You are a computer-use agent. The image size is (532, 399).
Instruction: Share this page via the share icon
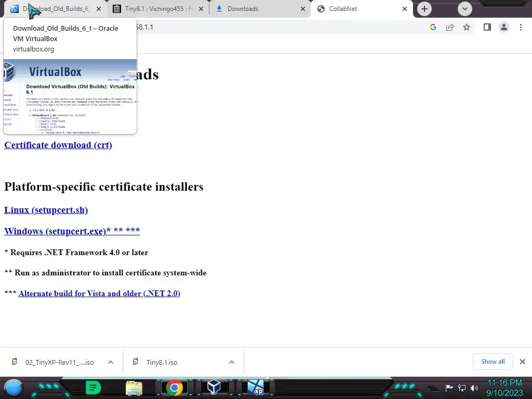click(x=450, y=27)
